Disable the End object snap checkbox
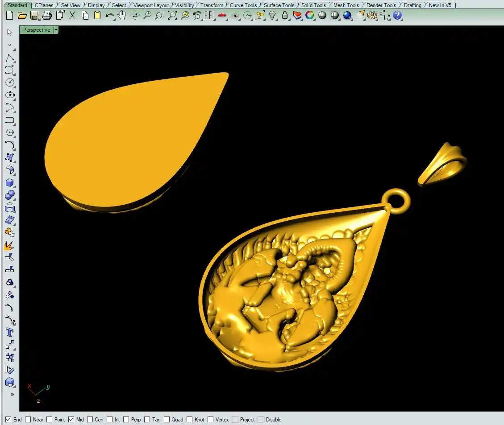This screenshot has height=425, width=504. click(x=8, y=420)
